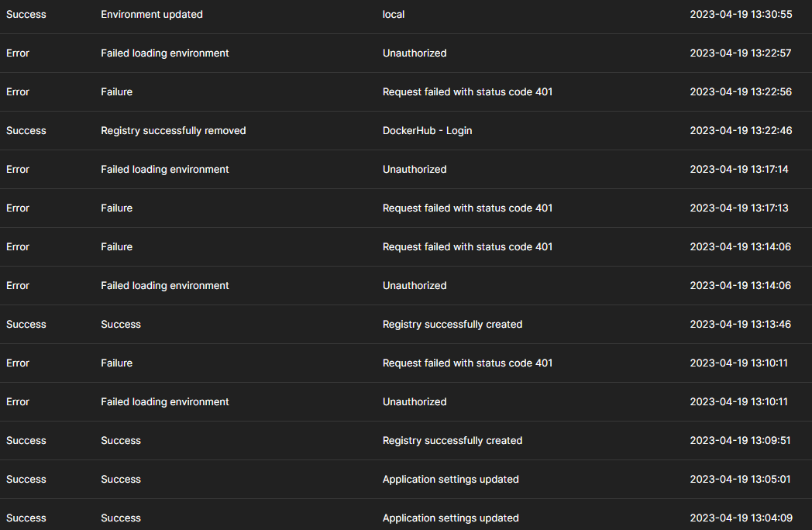This screenshot has height=530, width=812.
Task: Click the Failed loading environment entry at 13:10:11
Action: click(x=164, y=401)
